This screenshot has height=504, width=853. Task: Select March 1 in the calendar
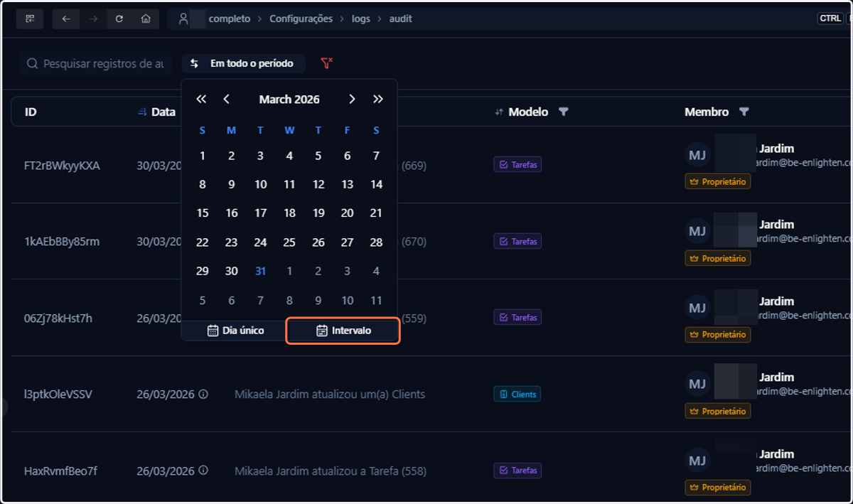coord(203,156)
